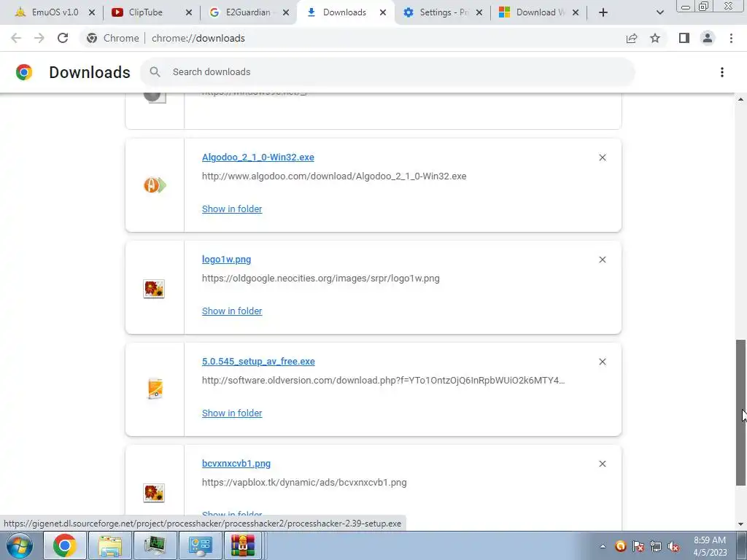Image resolution: width=747 pixels, height=560 pixels.
Task: Close the ClipTube tab
Action: click(x=189, y=12)
